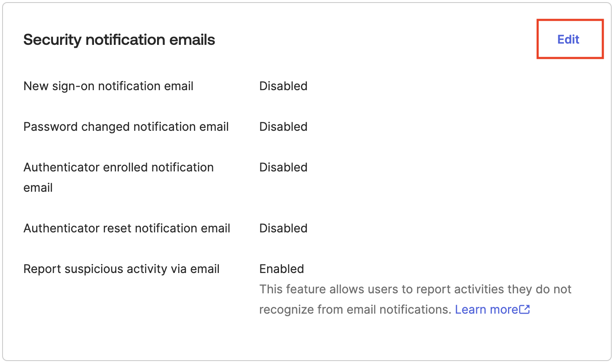Screen dimensions: 613x364
Task: Select the Disabled status for password changed emails
Action: (x=283, y=127)
